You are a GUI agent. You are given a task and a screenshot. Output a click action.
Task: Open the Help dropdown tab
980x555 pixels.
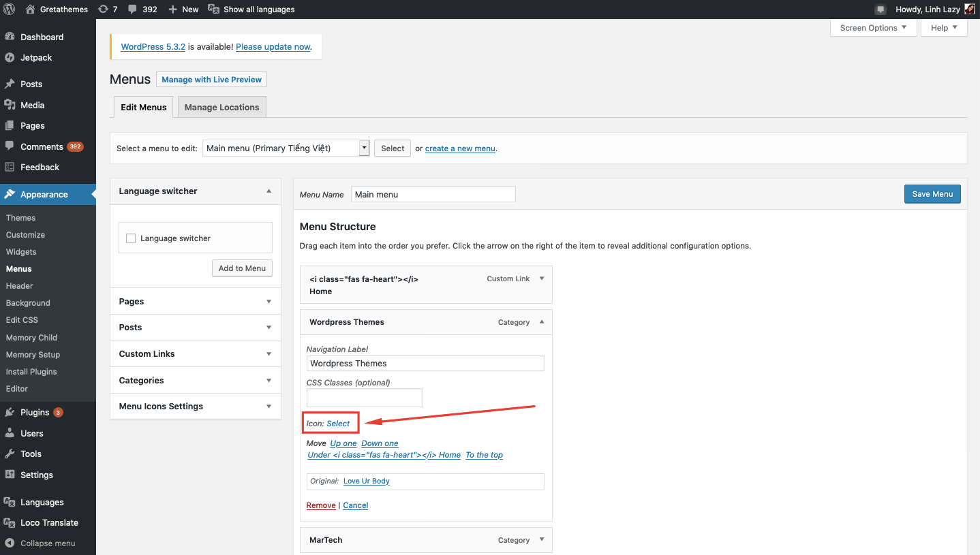click(x=944, y=28)
